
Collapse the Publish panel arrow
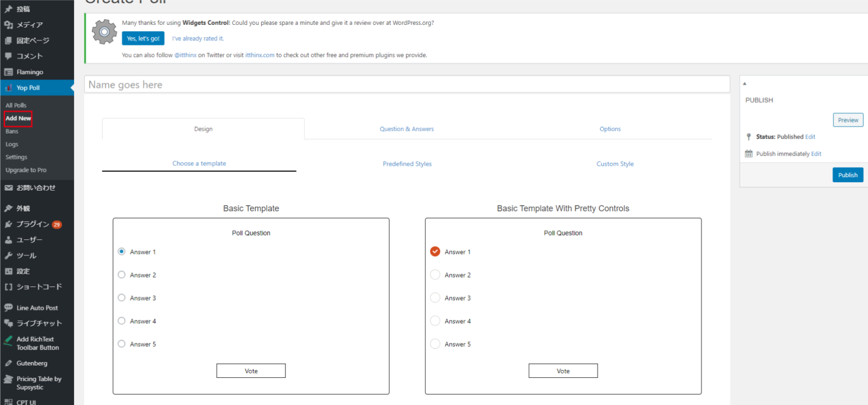[x=745, y=84]
